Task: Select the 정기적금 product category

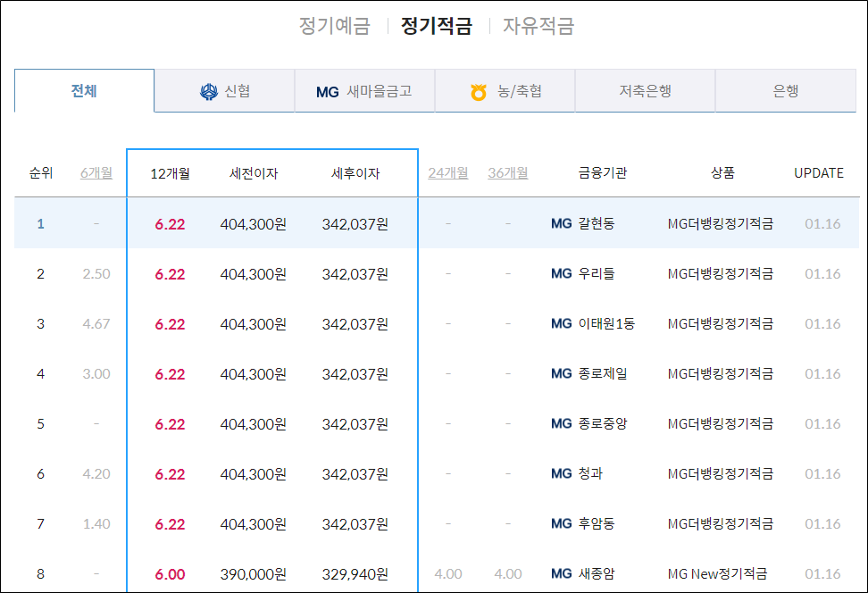Action: [436, 26]
